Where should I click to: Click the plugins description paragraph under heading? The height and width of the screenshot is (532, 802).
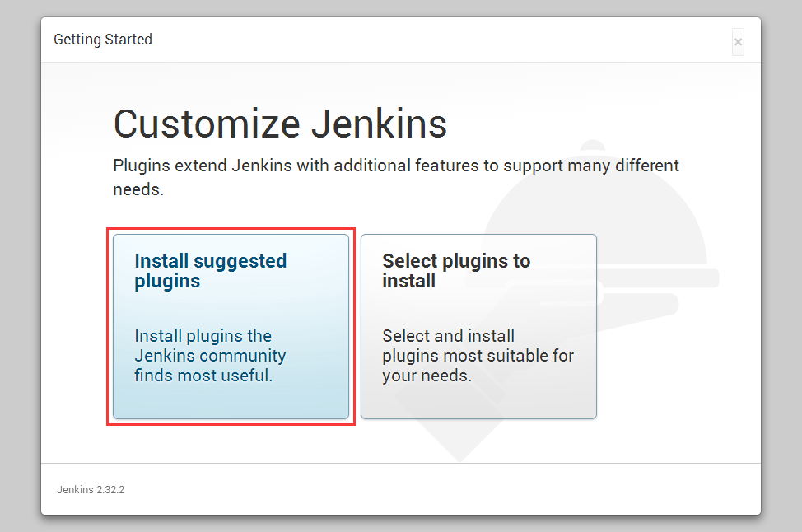coord(396,177)
